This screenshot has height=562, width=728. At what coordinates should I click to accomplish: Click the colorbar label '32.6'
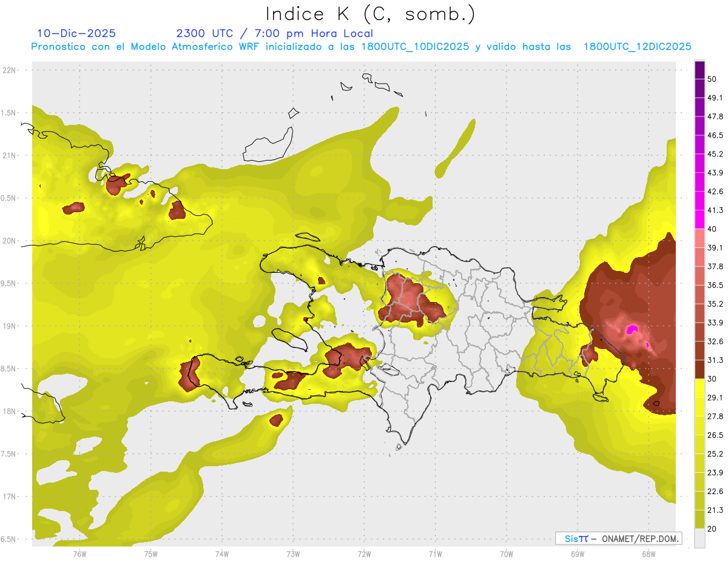point(715,341)
